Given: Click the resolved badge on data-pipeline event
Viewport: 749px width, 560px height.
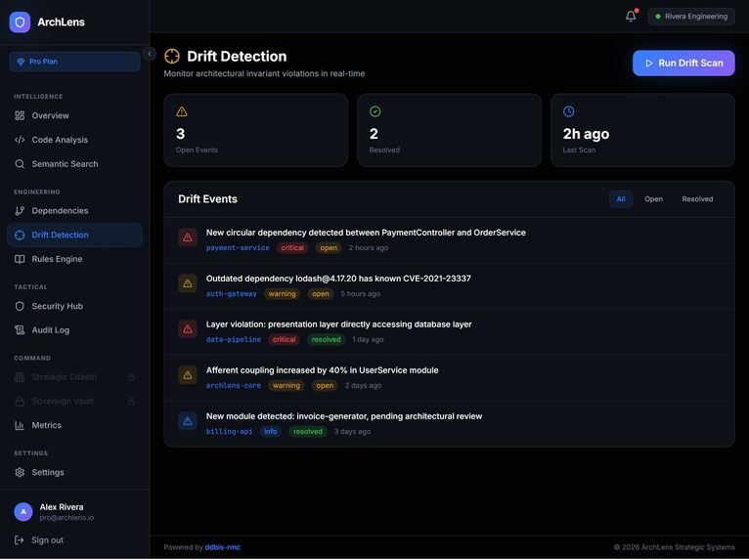Looking at the screenshot, I should tap(326, 339).
